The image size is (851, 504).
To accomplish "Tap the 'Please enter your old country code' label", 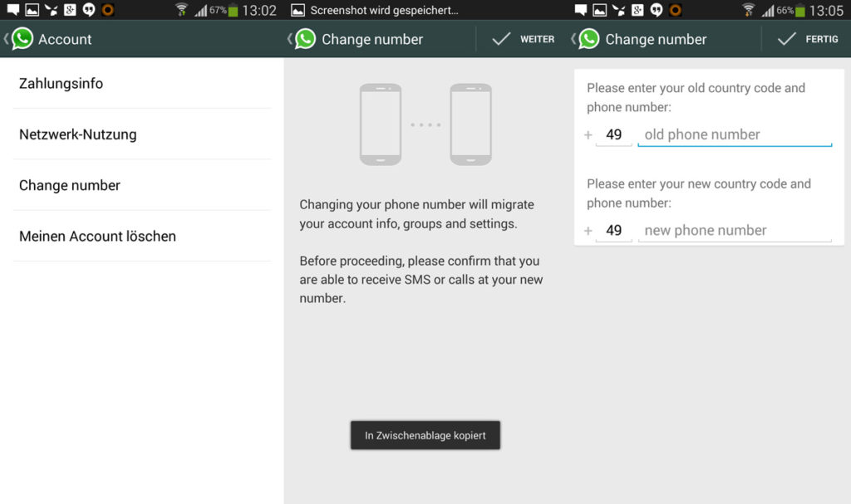I will coord(696,97).
